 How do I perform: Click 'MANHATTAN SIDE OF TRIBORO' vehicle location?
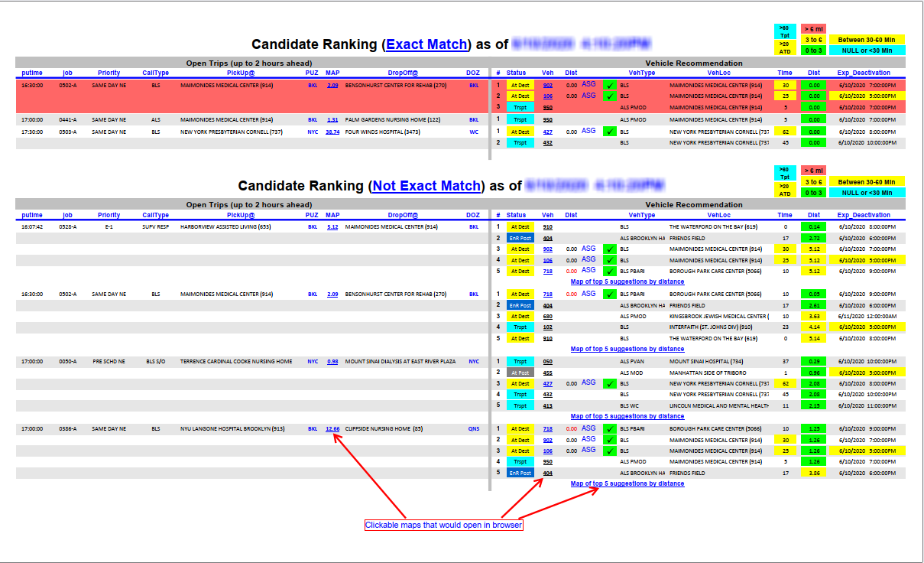tap(707, 373)
